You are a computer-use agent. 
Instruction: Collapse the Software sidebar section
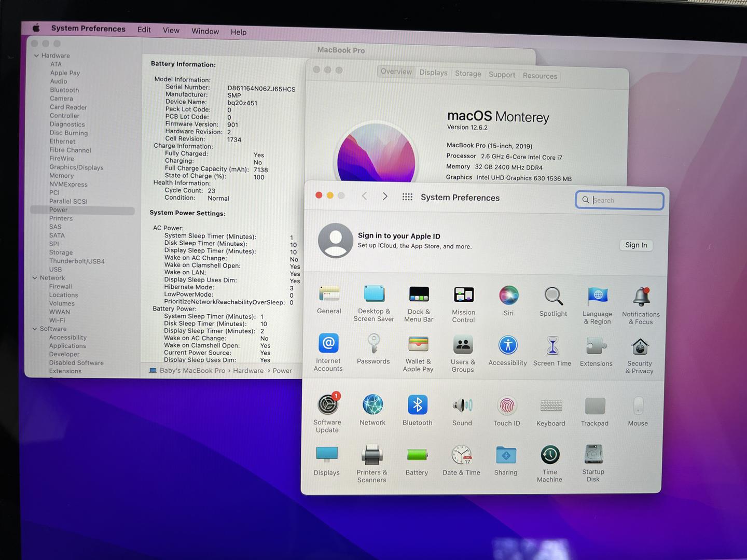tap(35, 329)
